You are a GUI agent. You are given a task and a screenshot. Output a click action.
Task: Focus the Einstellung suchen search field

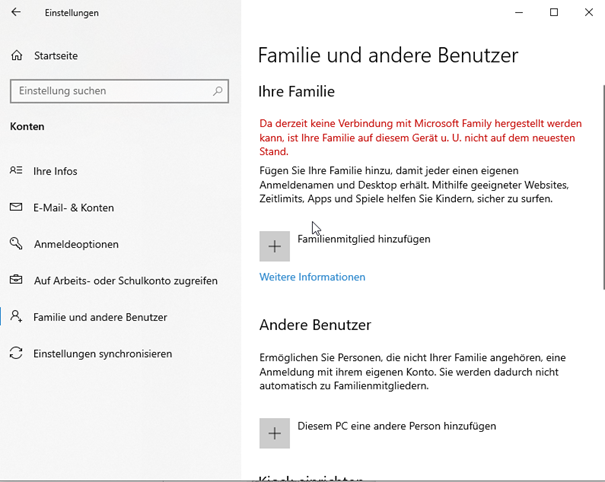pyautogui.click(x=110, y=91)
